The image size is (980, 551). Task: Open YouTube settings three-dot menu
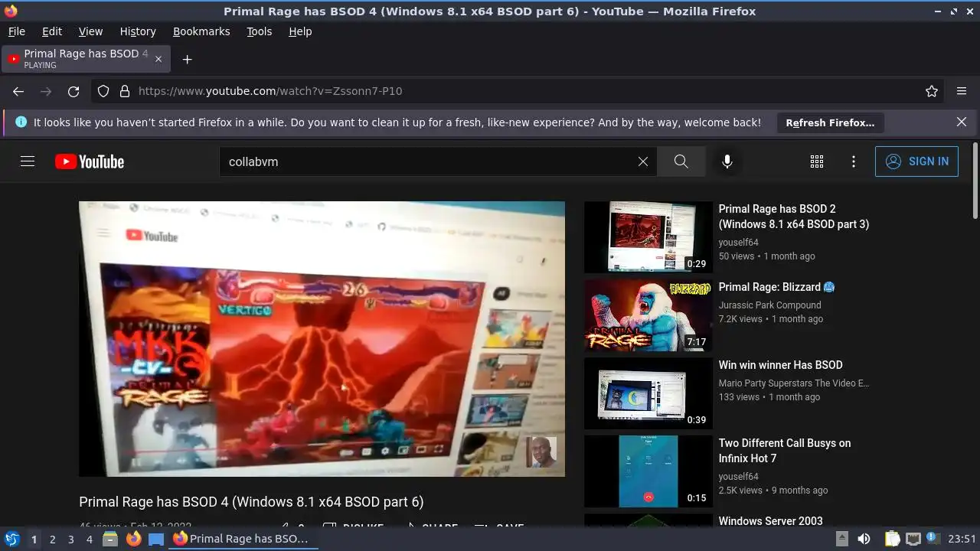click(x=854, y=161)
